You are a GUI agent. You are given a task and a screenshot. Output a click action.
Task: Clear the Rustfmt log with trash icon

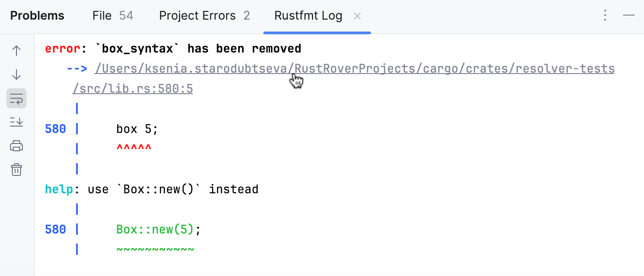coord(16,169)
